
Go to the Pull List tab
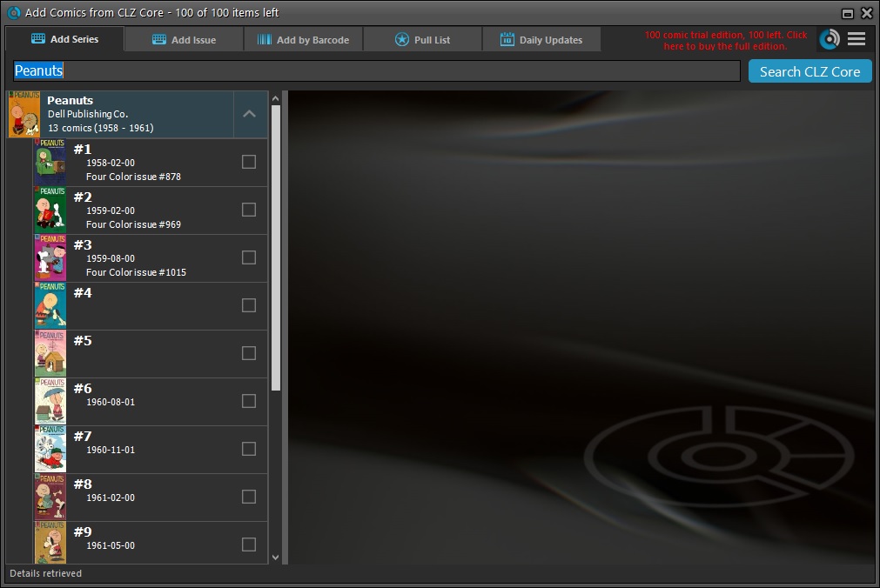tap(422, 40)
